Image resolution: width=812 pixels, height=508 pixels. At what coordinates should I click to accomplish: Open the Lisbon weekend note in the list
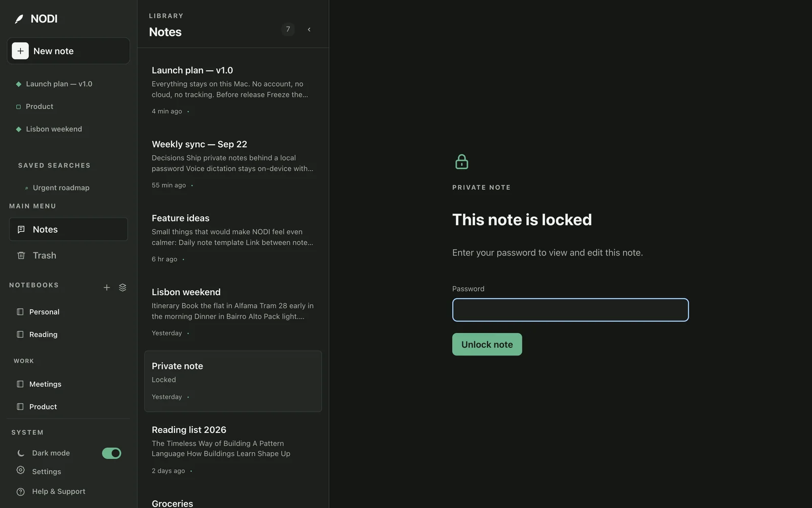(233, 312)
